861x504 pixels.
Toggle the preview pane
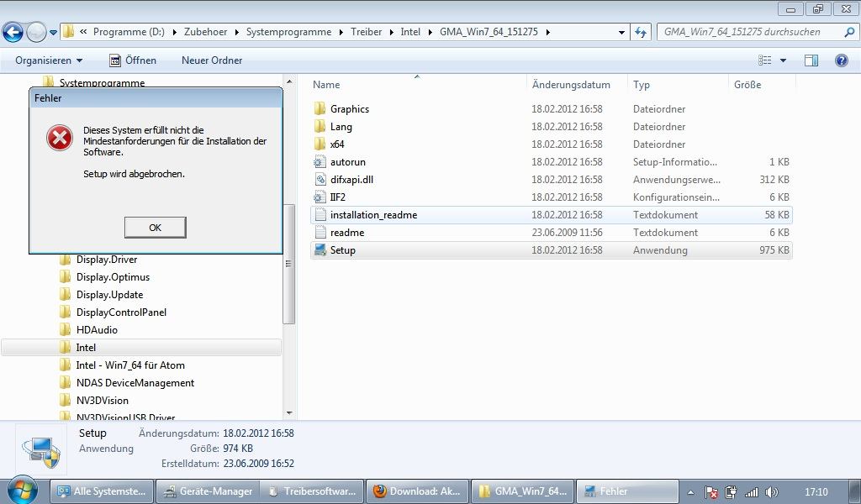pos(811,60)
